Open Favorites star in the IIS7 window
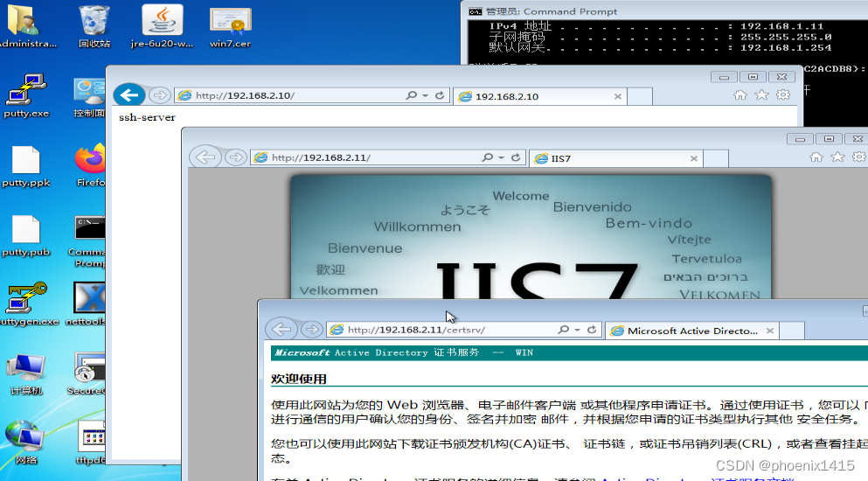Viewport: 868px width, 481px height. [837, 157]
